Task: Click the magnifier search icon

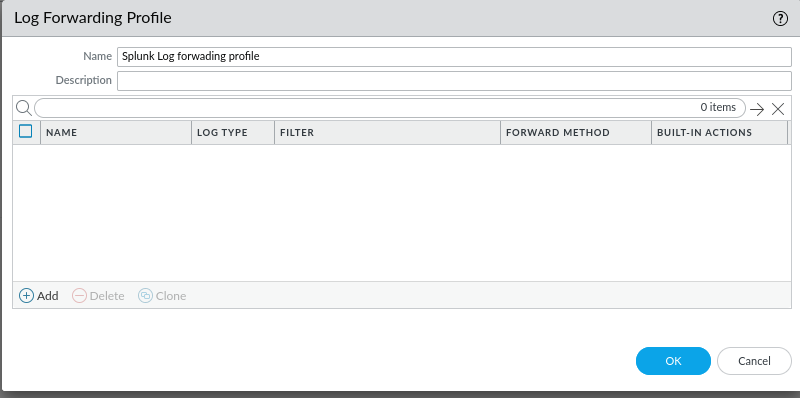Action: click(x=23, y=108)
